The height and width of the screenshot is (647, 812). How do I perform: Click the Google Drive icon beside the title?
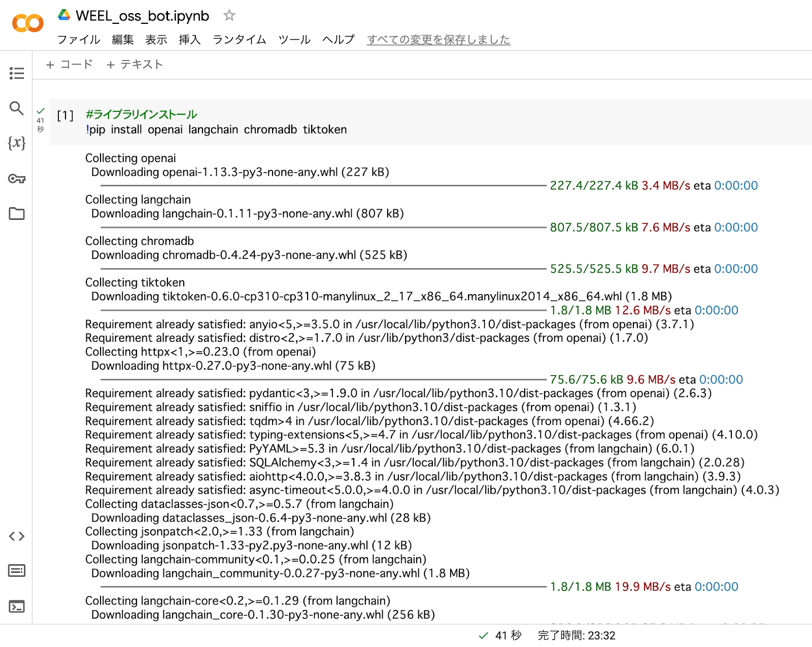64,15
